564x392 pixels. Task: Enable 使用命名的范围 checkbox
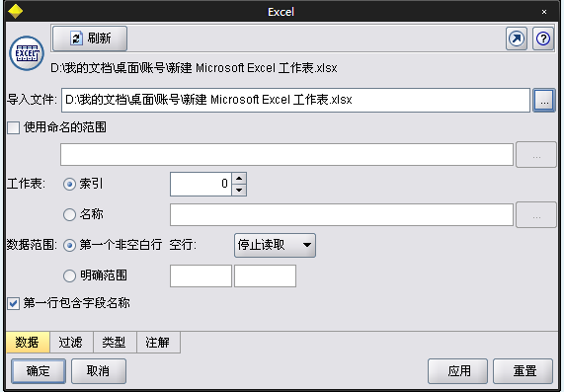[13, 127]
